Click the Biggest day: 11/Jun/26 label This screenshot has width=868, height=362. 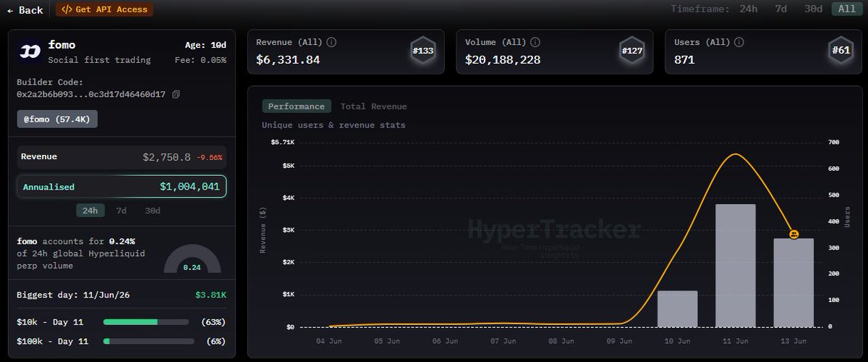[x=73, y=295]
